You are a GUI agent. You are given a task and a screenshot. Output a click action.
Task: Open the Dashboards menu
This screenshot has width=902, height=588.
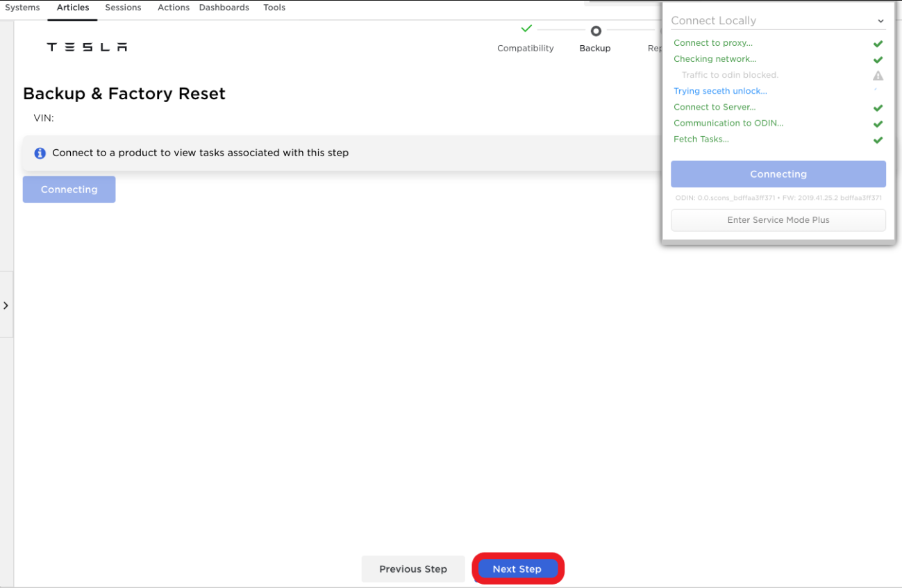click(x=224, y=8)
